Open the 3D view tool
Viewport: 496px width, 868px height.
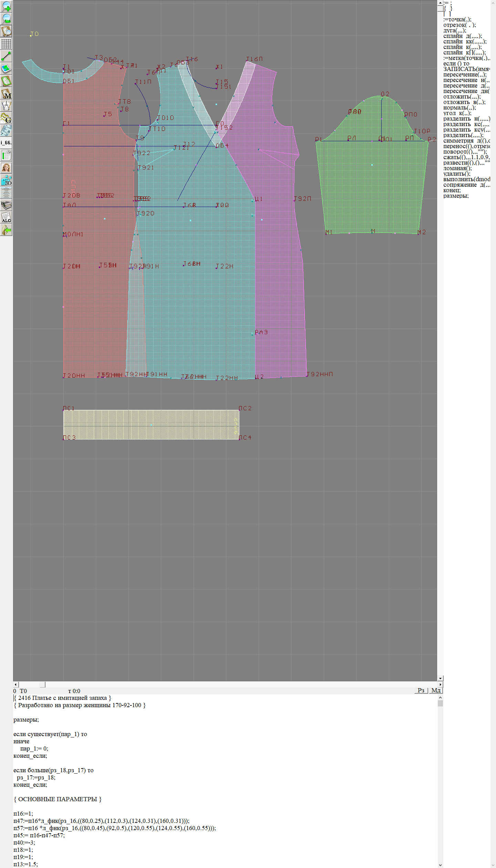6,180
